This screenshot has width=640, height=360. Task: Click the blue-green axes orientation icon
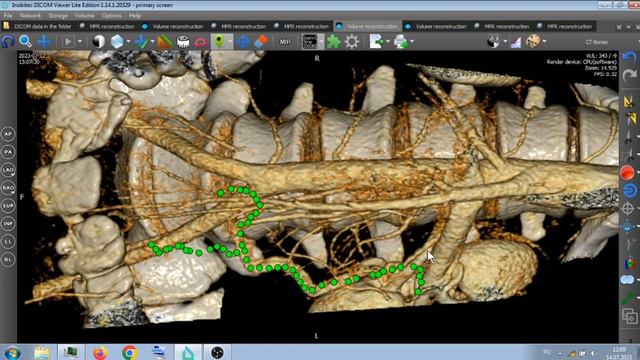(142, 41)
